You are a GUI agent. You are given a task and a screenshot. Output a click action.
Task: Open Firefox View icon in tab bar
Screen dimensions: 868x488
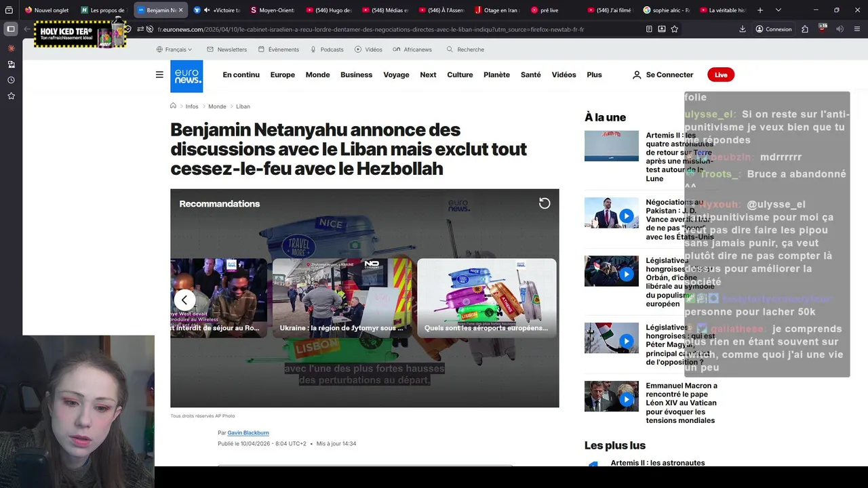tap(9, 10)
